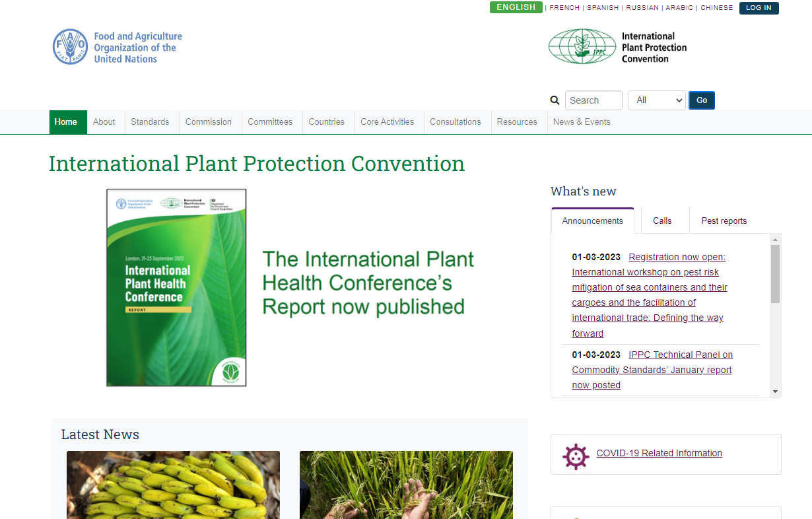This screenshot has height=519, width=812.
Task: Switch to the Pest reports tab
Action: (724, 220)
